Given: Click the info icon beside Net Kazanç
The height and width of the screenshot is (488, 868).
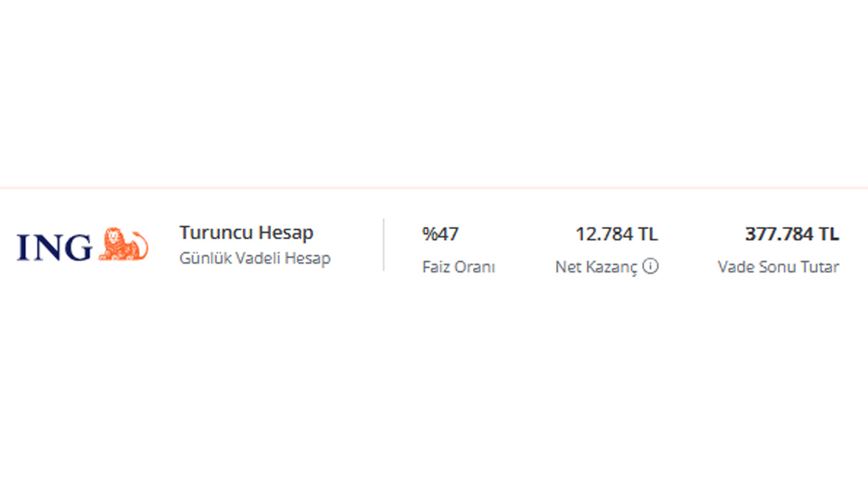Looking at the screenshot, I should tap(650, 266).
